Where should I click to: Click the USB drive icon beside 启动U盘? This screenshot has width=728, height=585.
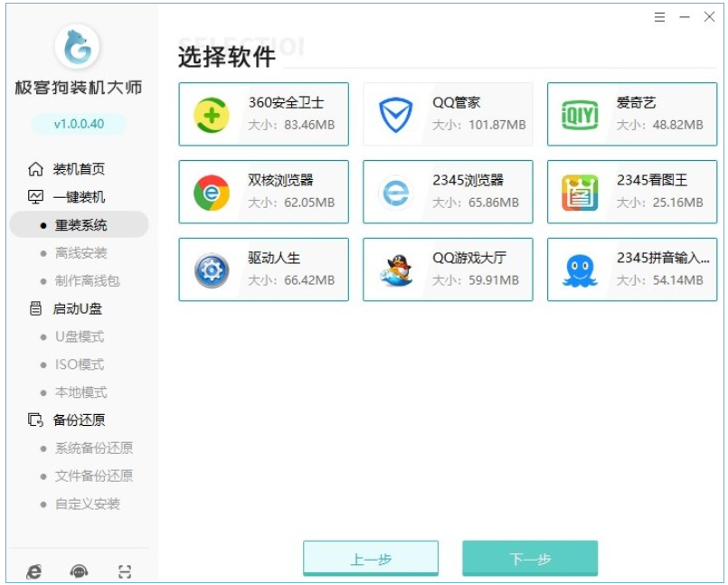pyautogui.click(x=36, y=308)
